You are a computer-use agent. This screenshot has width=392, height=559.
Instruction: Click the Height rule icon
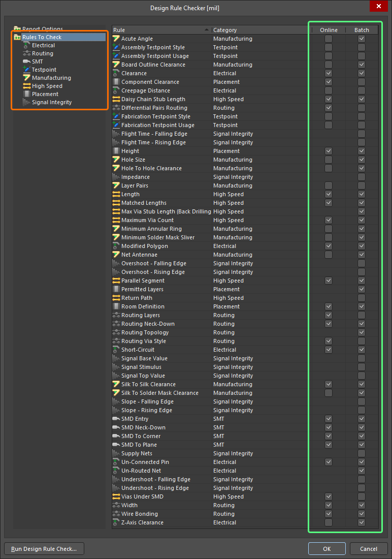(x=116, y=151)
